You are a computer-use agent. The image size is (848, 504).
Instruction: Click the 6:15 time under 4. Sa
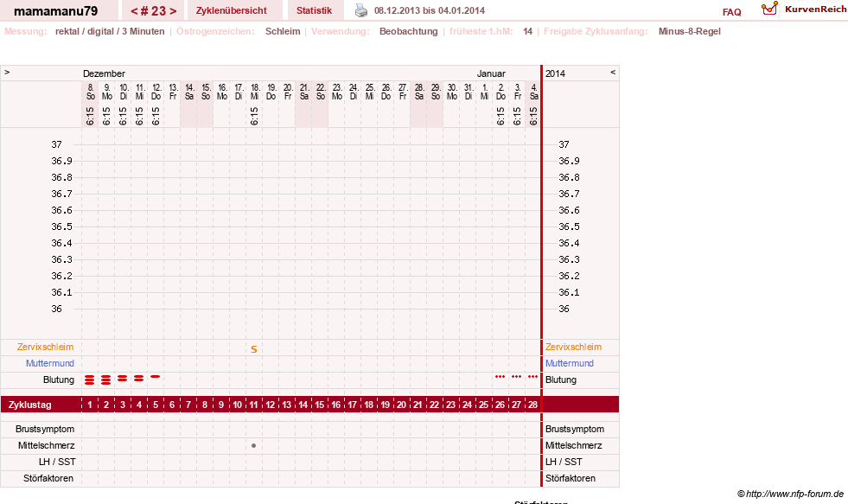[x=533, y=116]
